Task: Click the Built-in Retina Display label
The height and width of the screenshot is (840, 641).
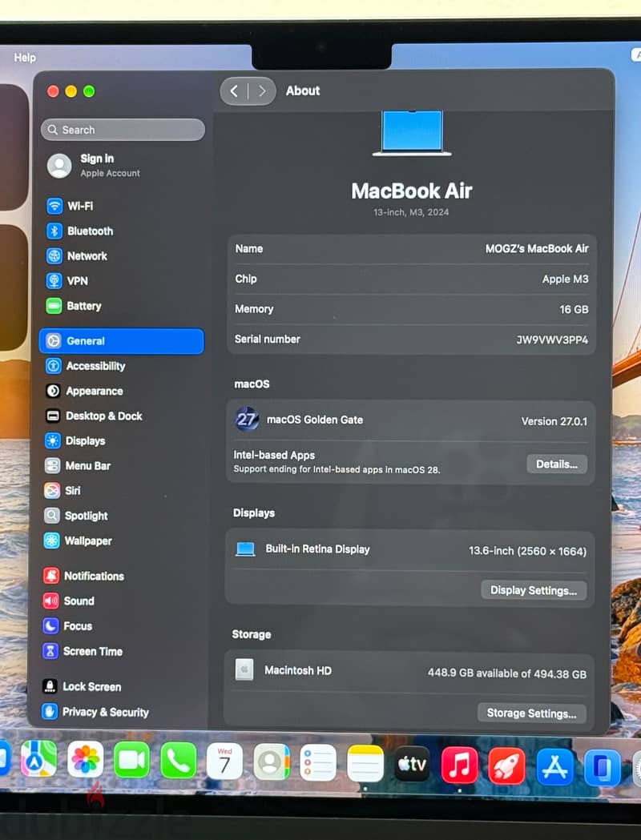Action: [x=317, y=549]
